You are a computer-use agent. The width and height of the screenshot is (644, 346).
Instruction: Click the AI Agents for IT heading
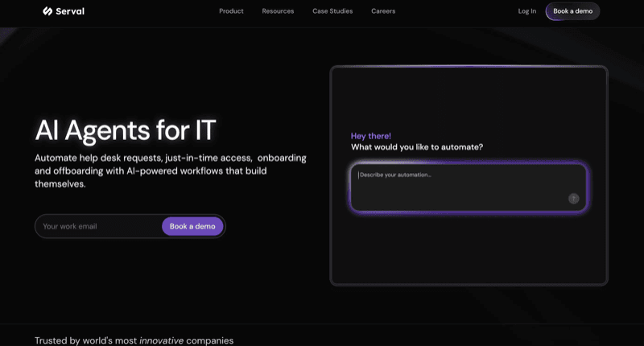pyautogui.click(x=126, y=130)
